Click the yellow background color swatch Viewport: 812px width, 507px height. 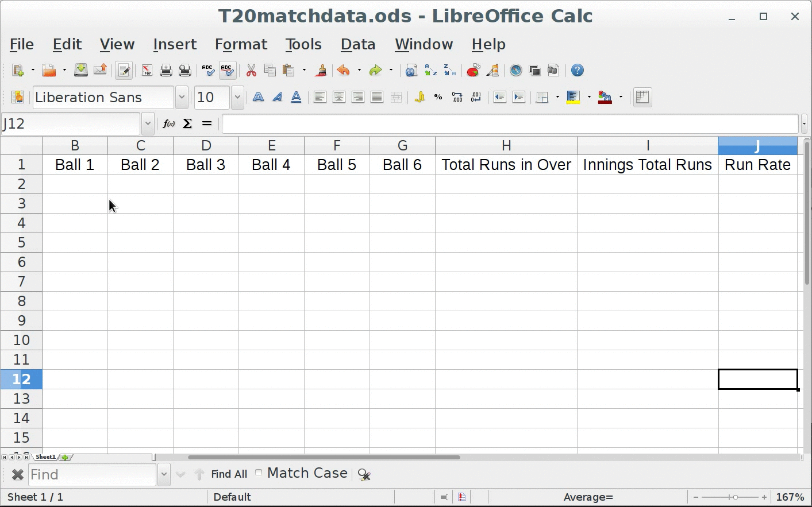pos(573,98)
